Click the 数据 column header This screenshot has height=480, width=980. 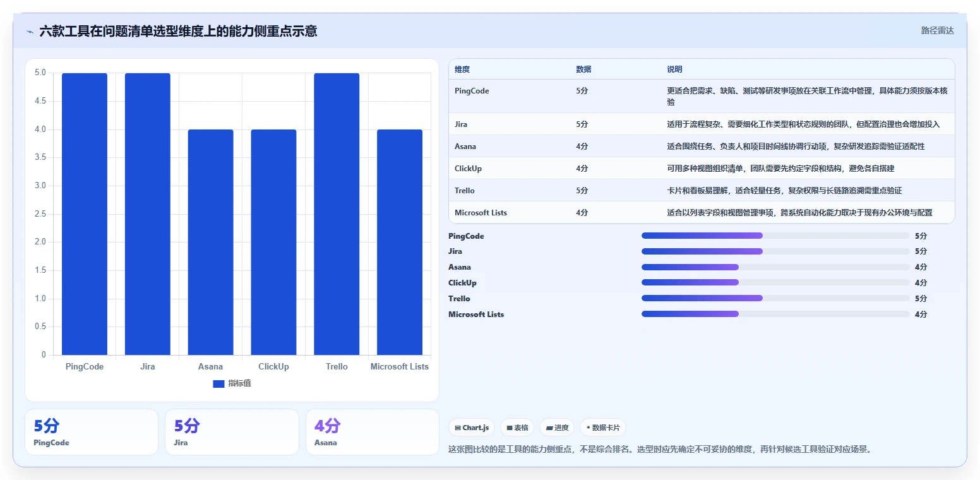tap(583, 69)
